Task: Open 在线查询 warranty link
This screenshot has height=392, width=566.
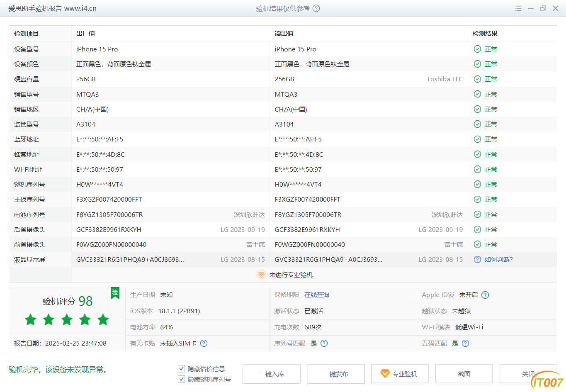Action: click(x=317, y=295)
